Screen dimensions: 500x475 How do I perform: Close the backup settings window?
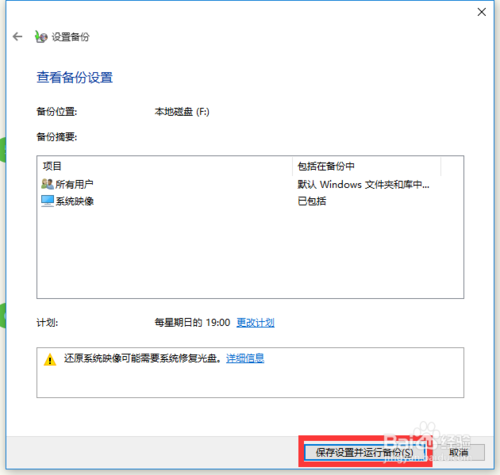pyautogui.click(x=481, y=12)
